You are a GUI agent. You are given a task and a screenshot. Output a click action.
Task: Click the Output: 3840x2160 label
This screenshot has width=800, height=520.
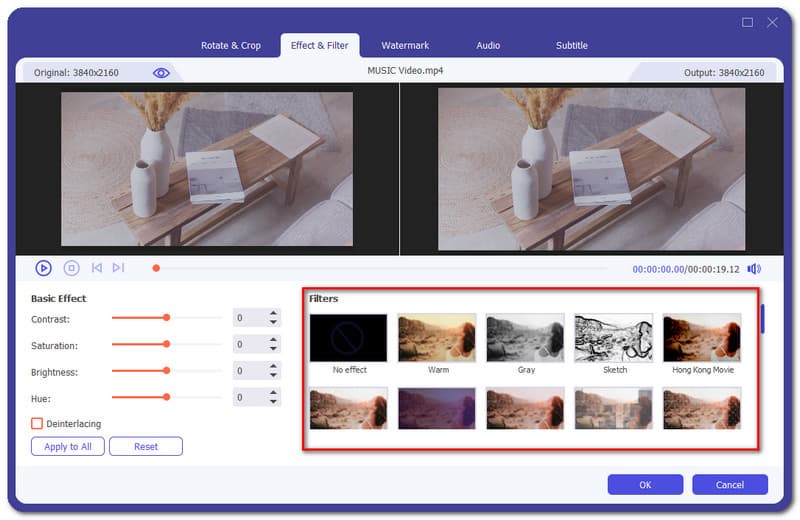(x=724, y=73)
